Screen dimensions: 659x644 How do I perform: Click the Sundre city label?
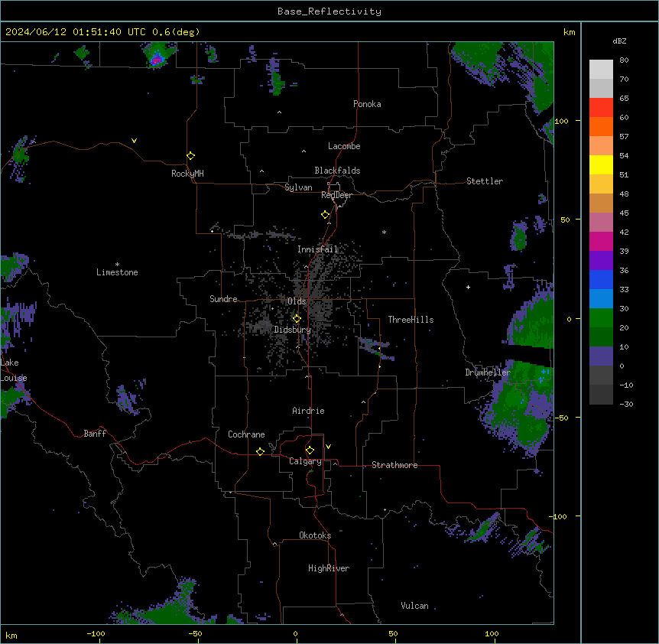coord(223,299)
